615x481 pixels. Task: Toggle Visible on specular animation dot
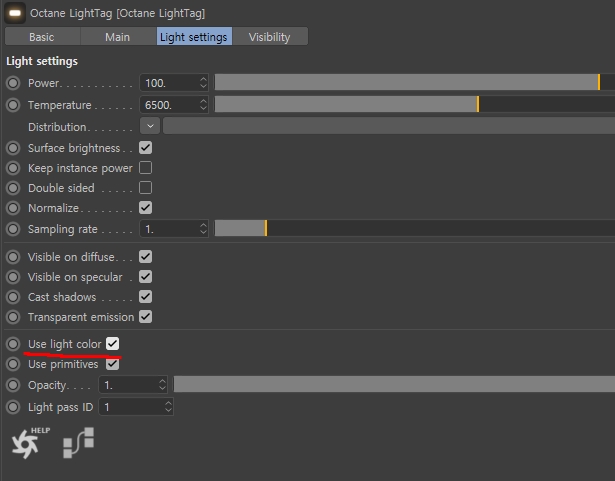[x=13, y=277]
